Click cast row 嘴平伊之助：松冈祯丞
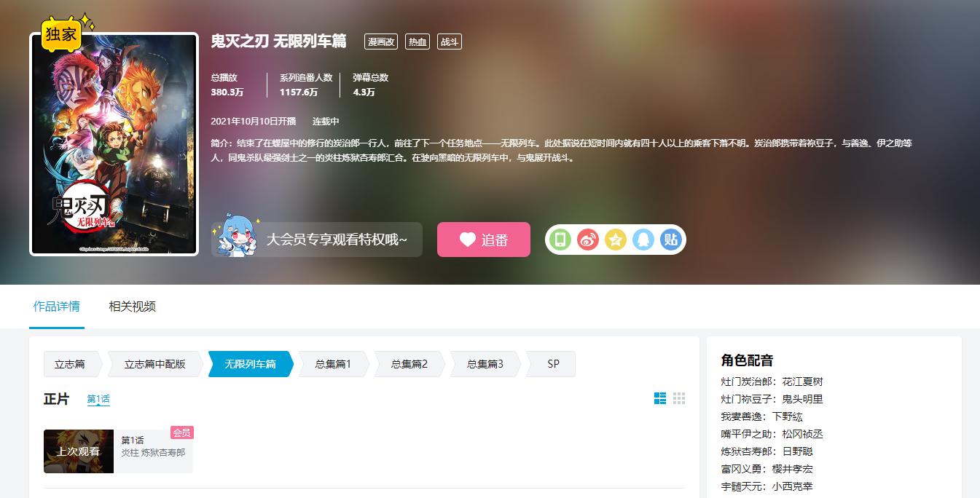This screenshot has height=498, width=980. pyautogui.click(x=772, y=434)
